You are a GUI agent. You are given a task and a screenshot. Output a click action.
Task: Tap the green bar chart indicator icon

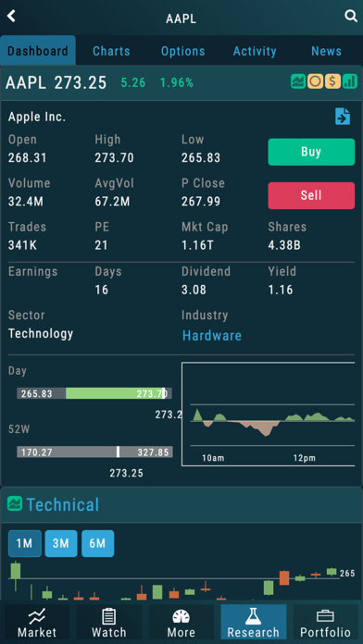[350, 81]
